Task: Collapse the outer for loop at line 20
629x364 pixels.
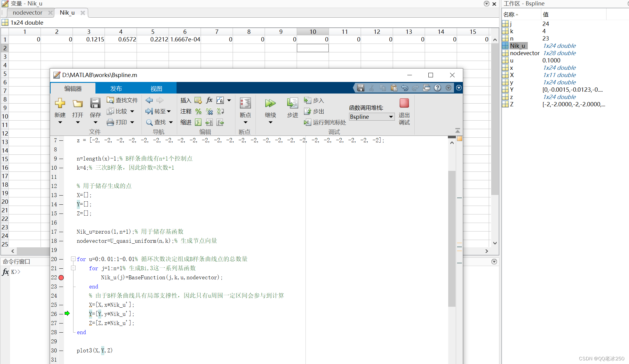Action: (73, 259)
